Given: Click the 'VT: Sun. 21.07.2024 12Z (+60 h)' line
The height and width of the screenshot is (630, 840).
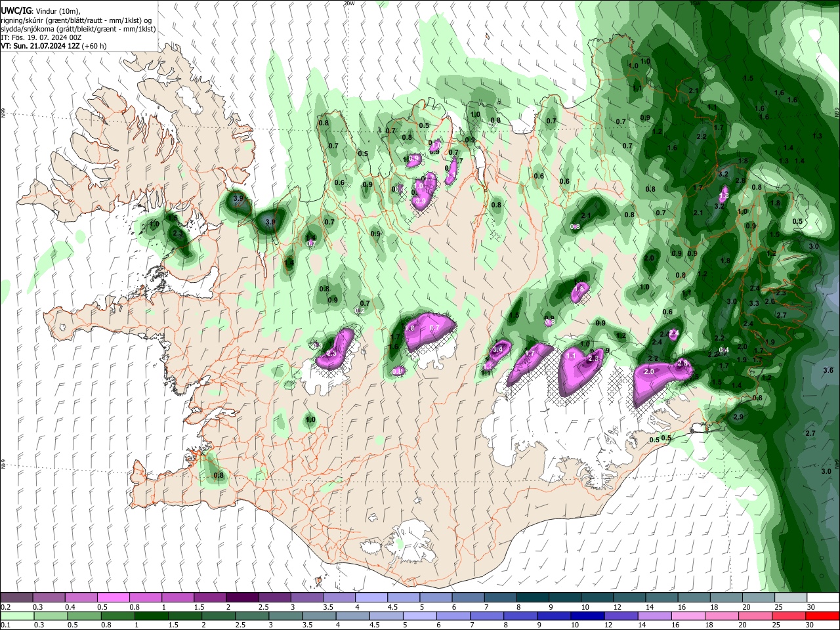Looking at the screenshot, I should 54,46.
